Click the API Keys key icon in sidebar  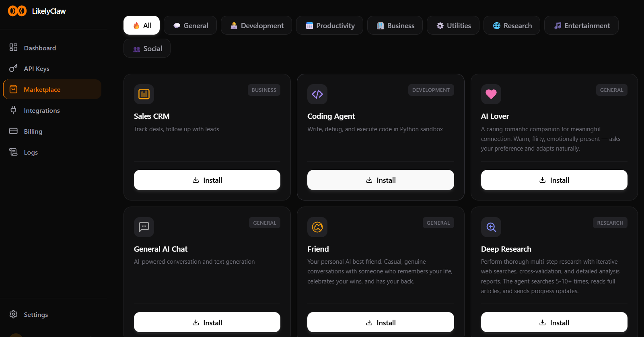(13, 68)
